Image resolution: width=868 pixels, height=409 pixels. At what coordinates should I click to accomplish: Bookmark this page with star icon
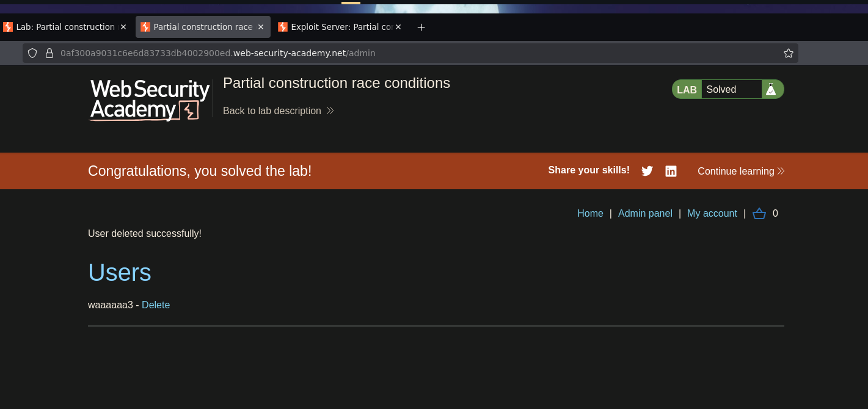[789, 53]
